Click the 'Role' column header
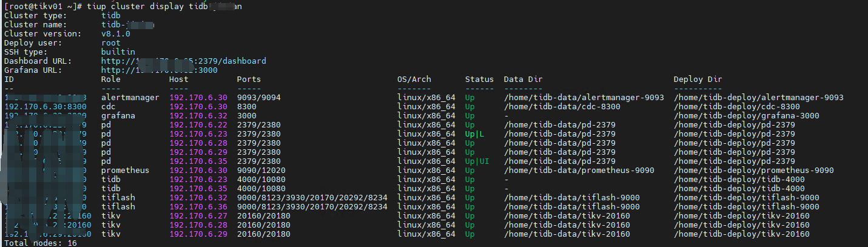 click(x=110, y=80)
